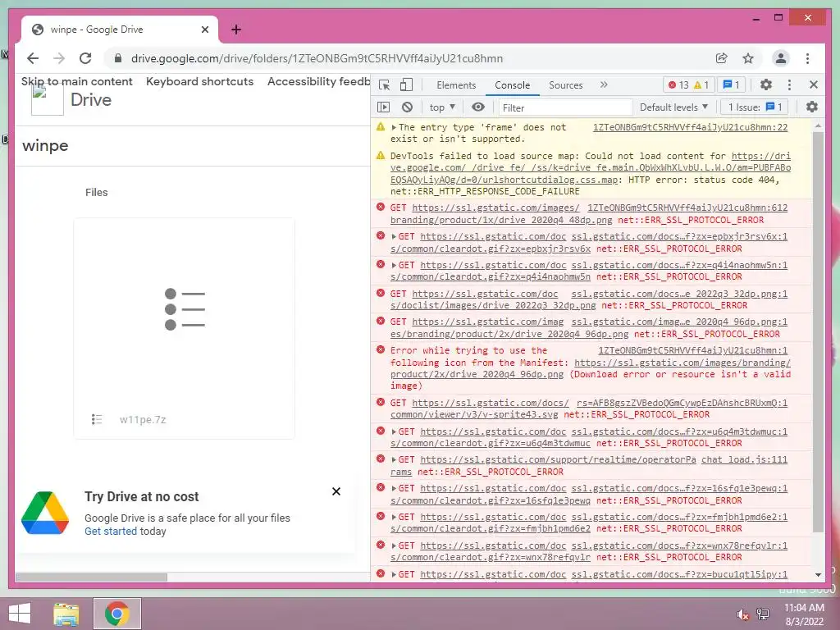The width and height of the screenshot is (840, 630).
Task: Open source link chat_load.js:111
Action: [x=744, y=459]
